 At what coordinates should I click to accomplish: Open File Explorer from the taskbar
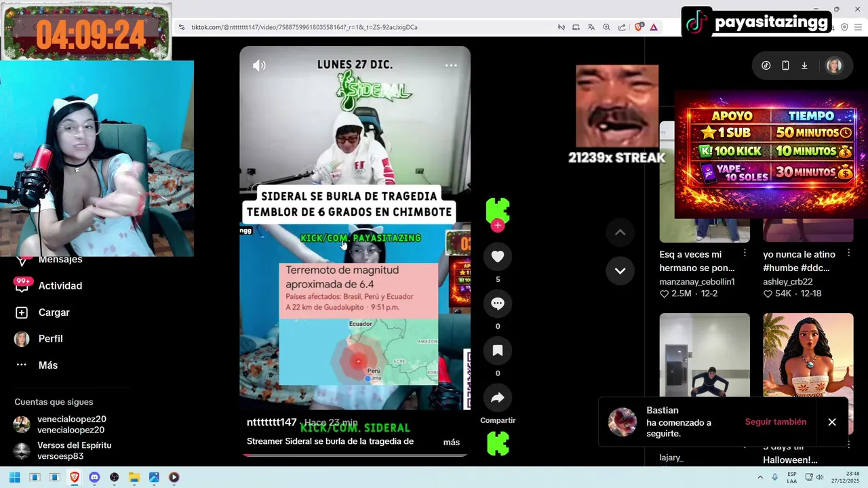point(134,477)
